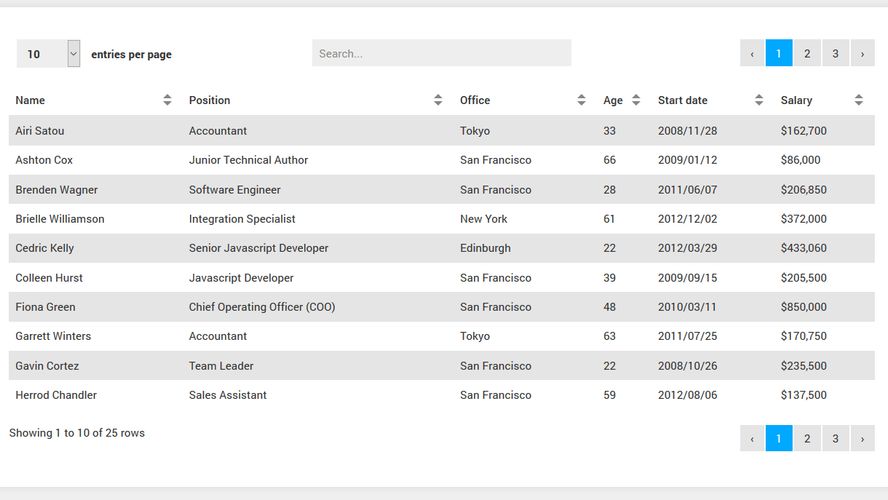
Task: Select the Cedric Kelly name cell
Action: pos(45,248)
